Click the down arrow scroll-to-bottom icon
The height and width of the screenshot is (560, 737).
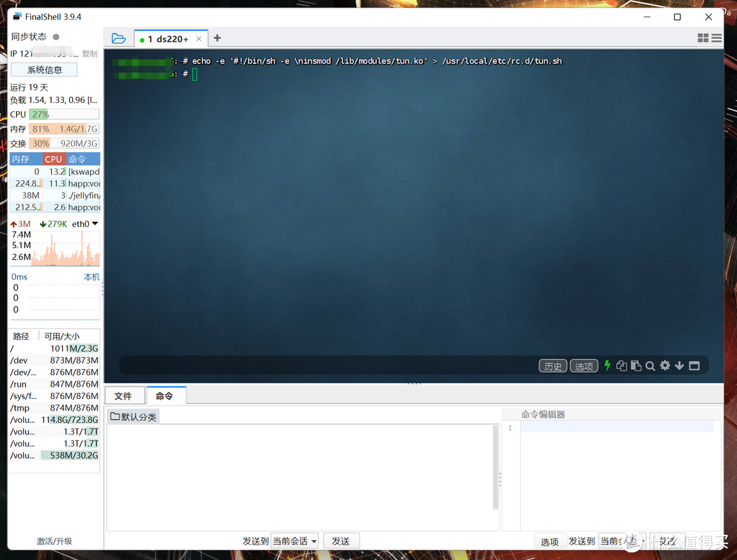click(679, 366)
